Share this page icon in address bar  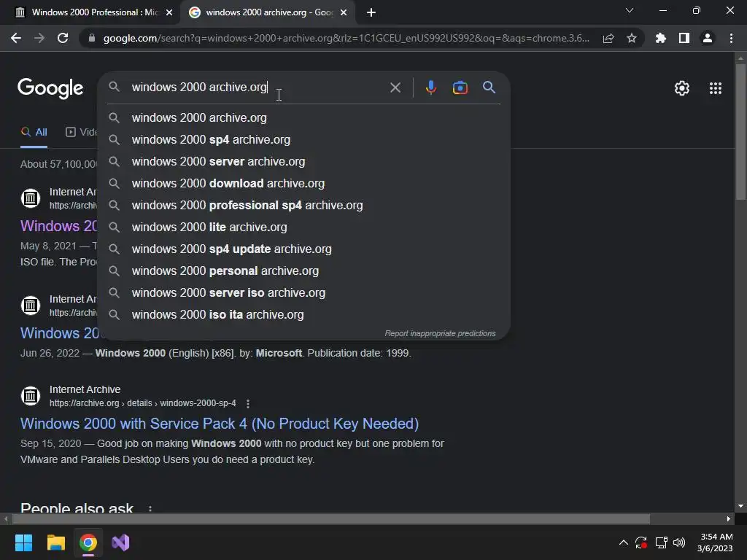pos(608,38)
